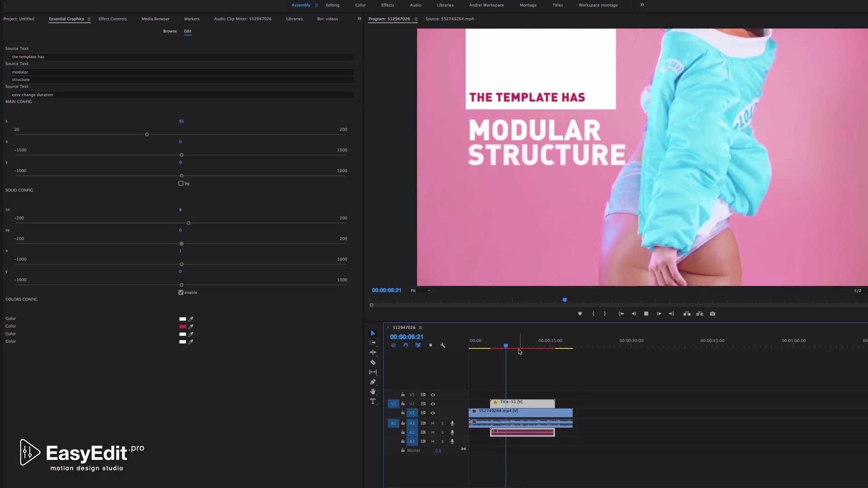Uncheck the enable checkbox
Screen dimensions: 868x488
pyautogui.click(x=180, y=292)
